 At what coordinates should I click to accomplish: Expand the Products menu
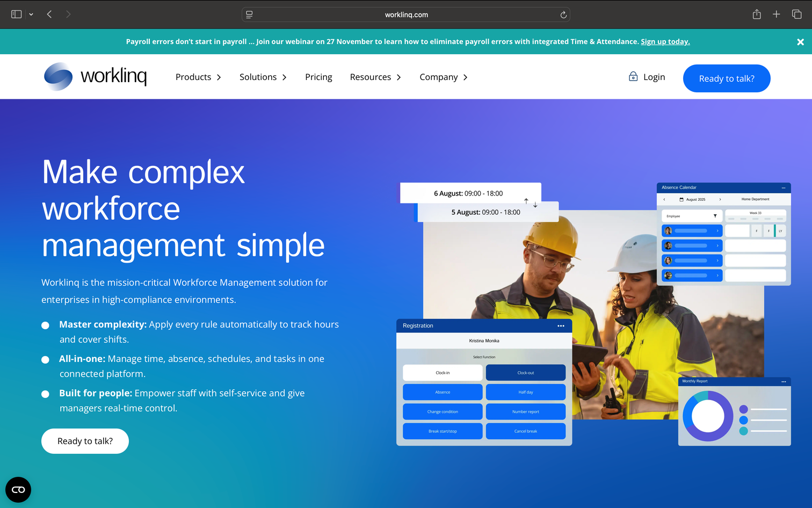pyautogui.click(x=198, y=77)
